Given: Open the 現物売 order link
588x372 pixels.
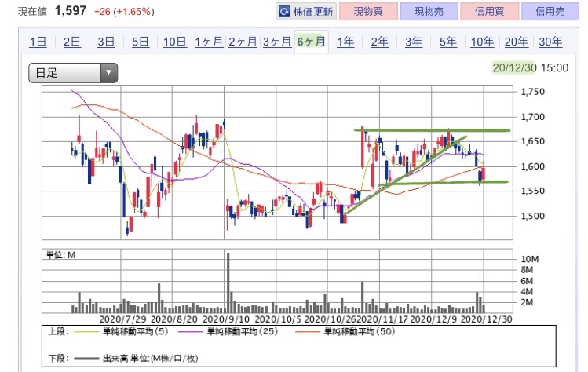Looking at the screenshot, I should (x=429, y=12).
